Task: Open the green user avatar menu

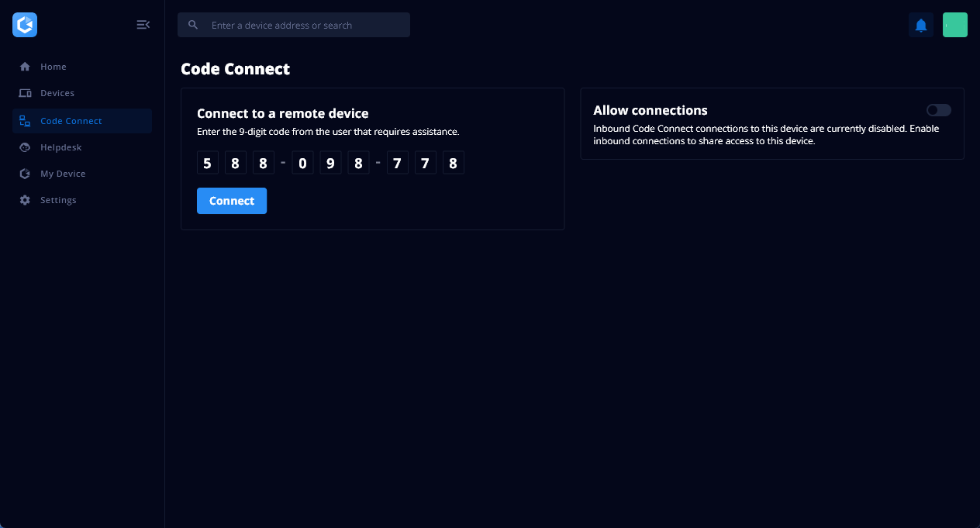Action: (954, 25)
